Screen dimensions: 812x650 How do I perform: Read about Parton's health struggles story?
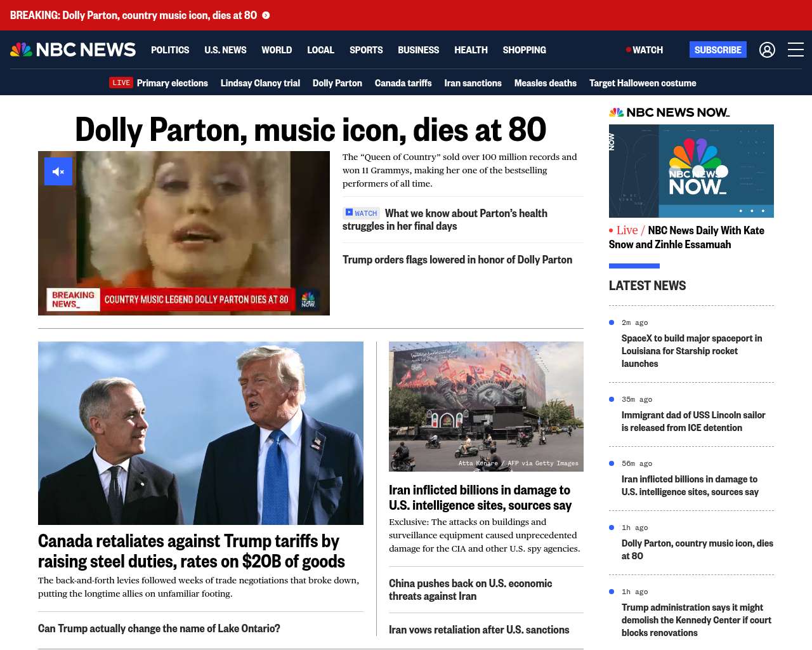(445, 220)
